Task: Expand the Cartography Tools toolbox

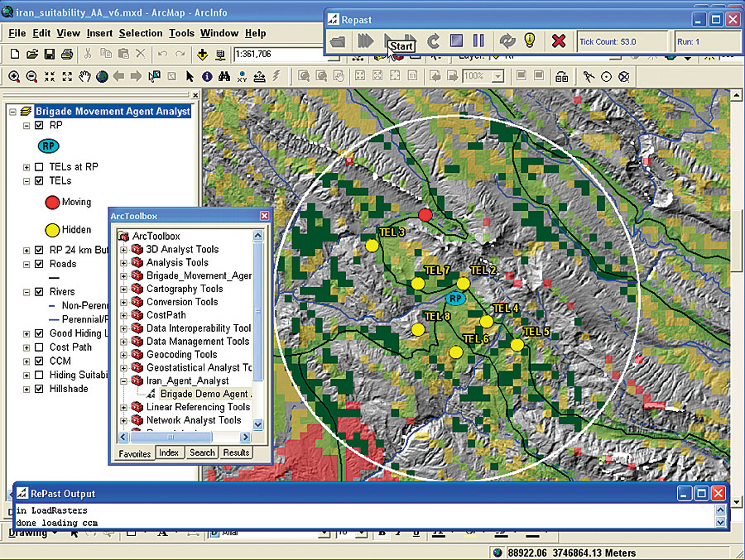Action: pyautogui.click(x=123, y=290)
